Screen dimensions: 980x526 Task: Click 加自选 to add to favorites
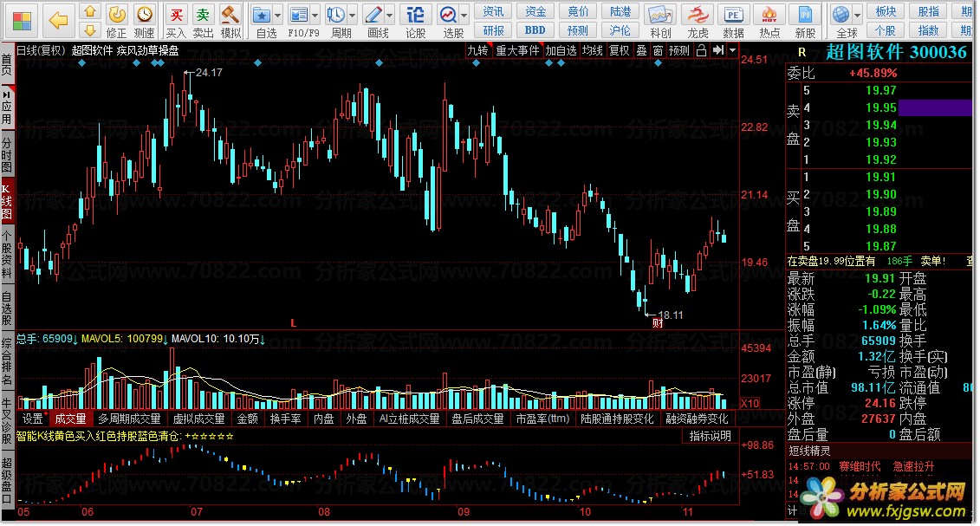pos(561,50)
